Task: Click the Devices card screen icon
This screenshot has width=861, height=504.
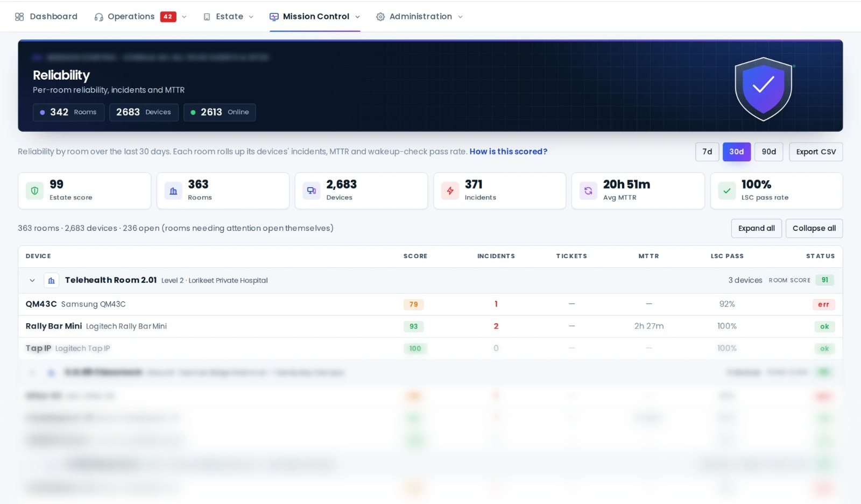Action: click(312, 190)
